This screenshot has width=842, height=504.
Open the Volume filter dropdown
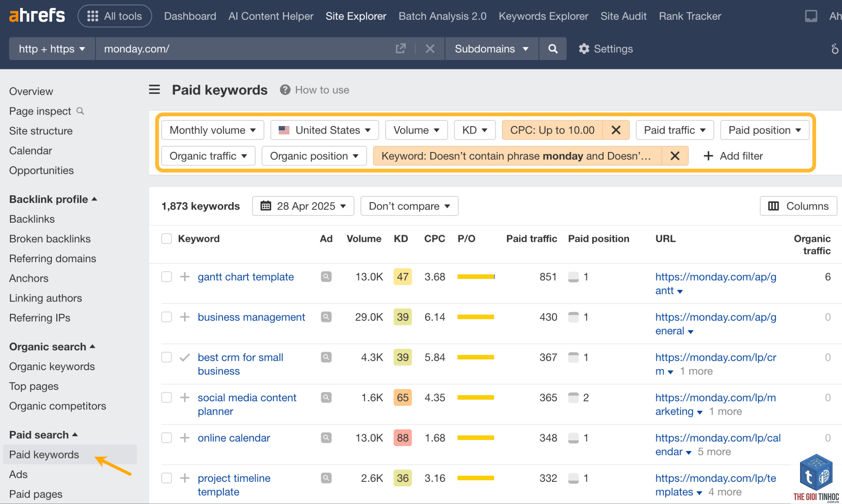pyautogui.click(x=416, y=130)
